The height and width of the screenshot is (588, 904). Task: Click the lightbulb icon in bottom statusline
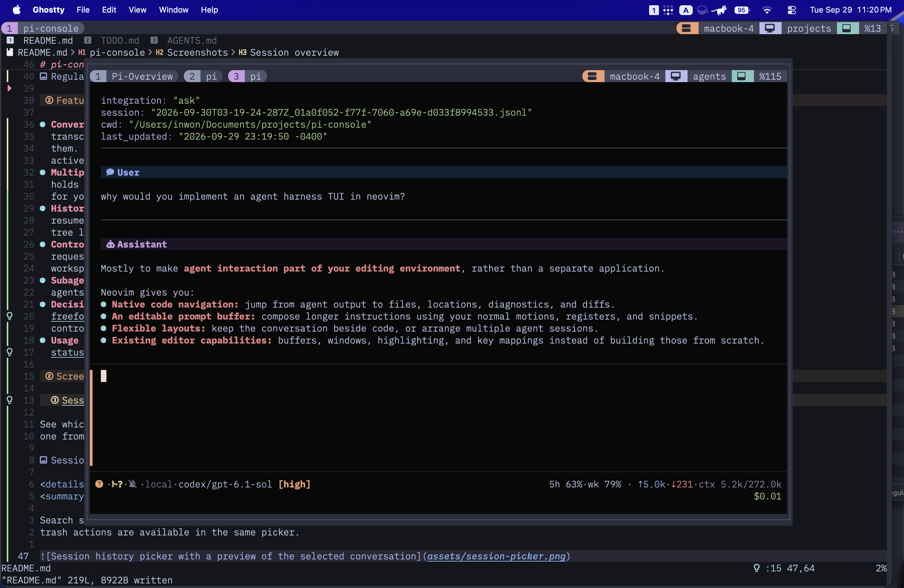tap(757, 568)
